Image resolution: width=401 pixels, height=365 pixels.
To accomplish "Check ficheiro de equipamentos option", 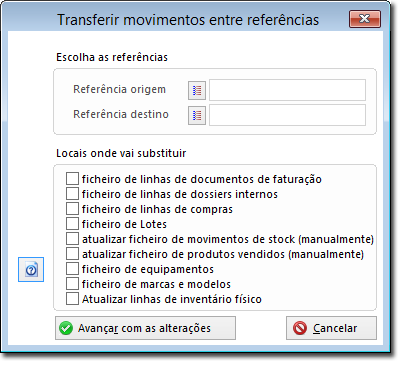I will 72,269.
